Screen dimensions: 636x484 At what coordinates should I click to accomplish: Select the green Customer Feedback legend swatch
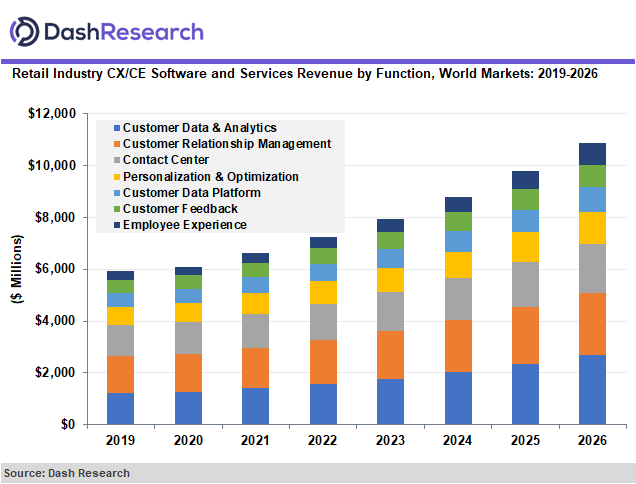(x=117, y=209)
